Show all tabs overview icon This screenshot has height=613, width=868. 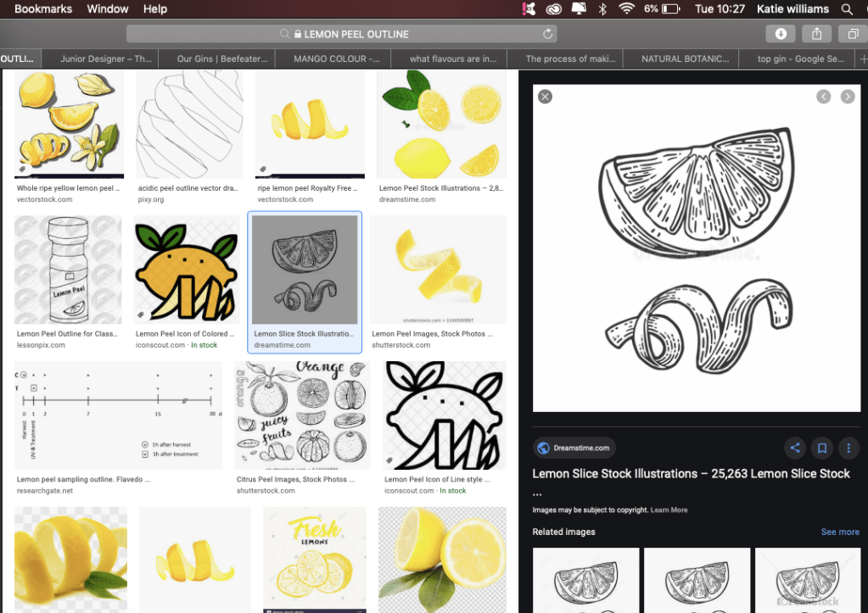tap(852, 34)
